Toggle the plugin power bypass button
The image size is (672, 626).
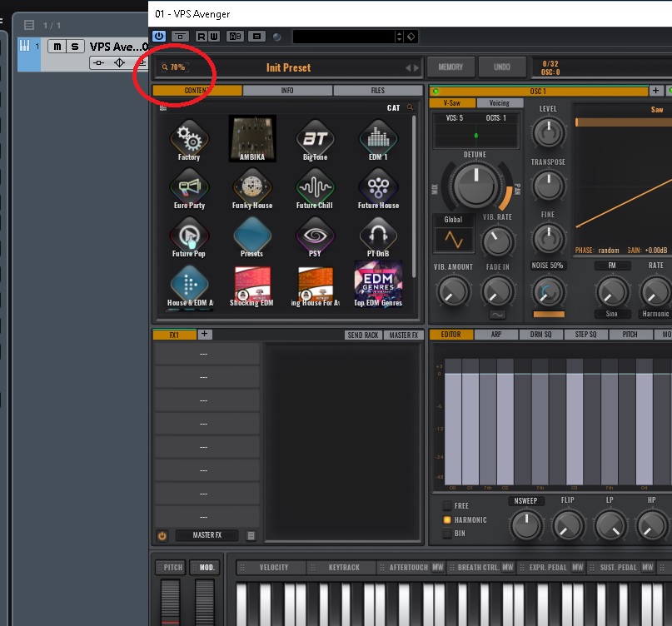159,37
